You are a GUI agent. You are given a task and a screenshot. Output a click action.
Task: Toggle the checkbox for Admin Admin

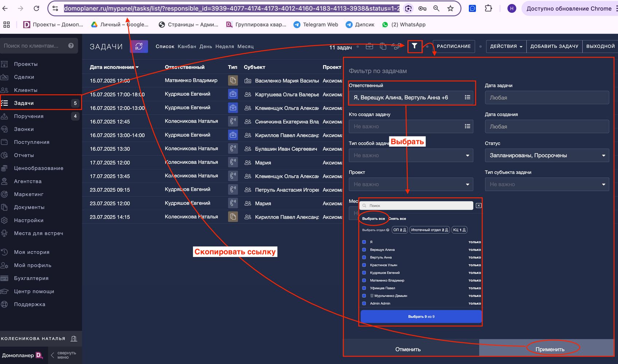click(364, 303)
